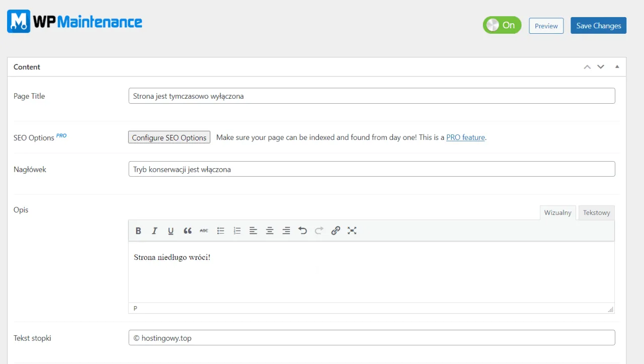Open the PRO feature link
This screenshot has height=364, width=644.
465,137
